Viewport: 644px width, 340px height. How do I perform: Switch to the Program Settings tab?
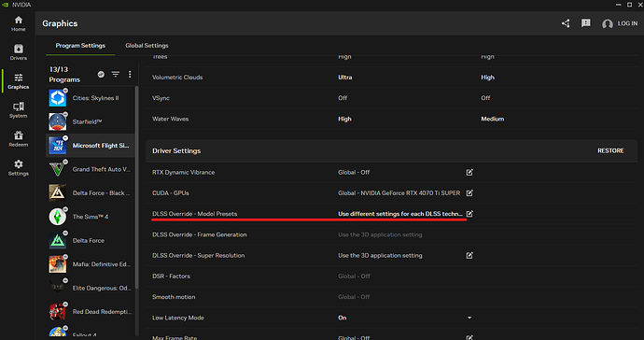click(80, 46)
